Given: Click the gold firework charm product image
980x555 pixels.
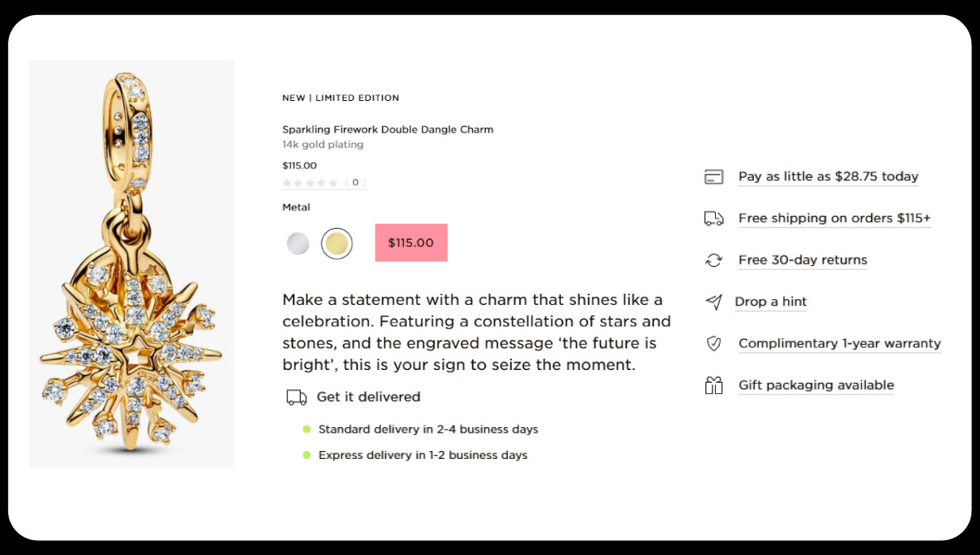Looking at the screenshot, I should [x=132, y=264].
